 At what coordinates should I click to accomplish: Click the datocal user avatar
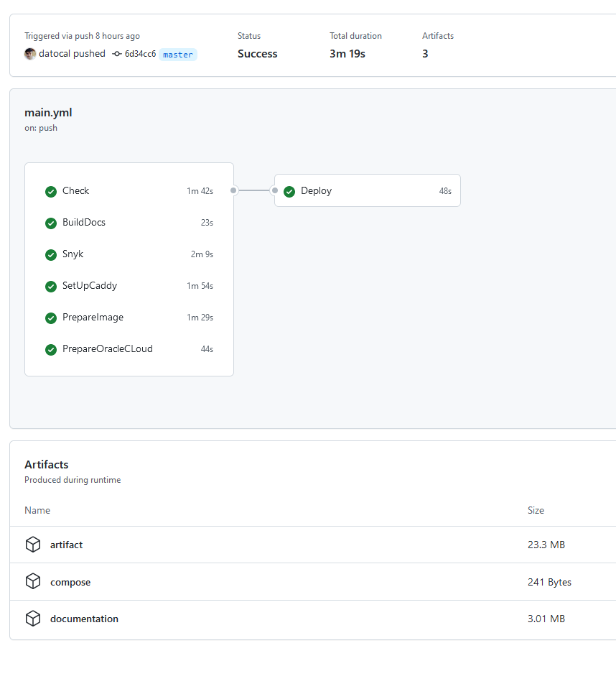tap(30, 54)
